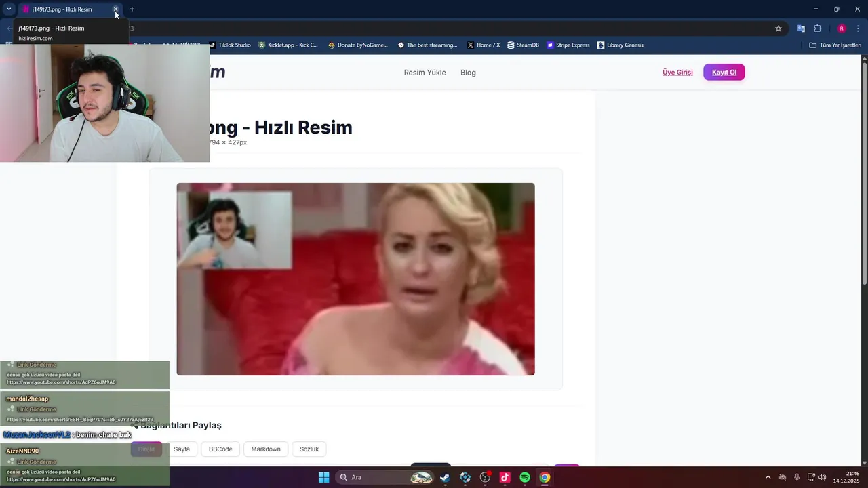Open Spotify from the taskbar
The width and height of the screenshot is (868, 488).
525,477
